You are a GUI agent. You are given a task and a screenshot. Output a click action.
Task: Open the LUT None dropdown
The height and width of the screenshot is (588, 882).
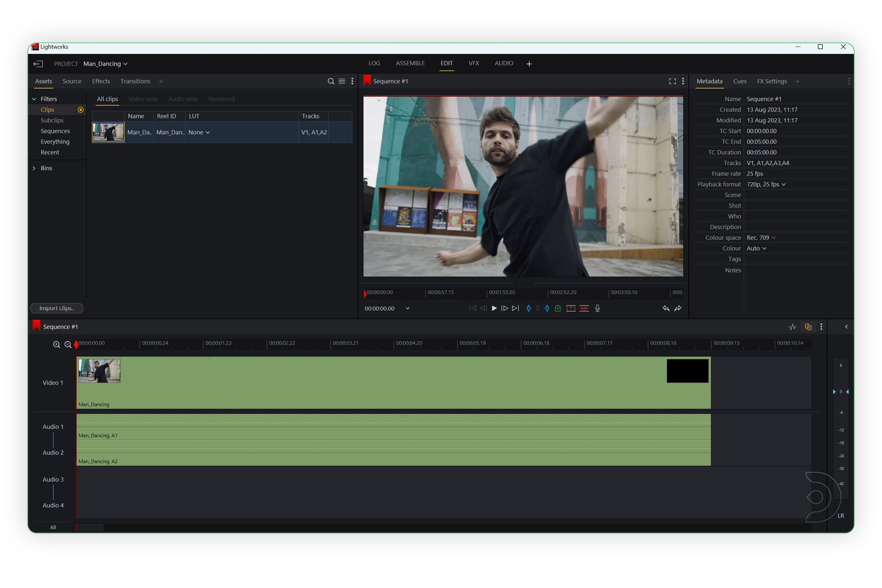199,132
